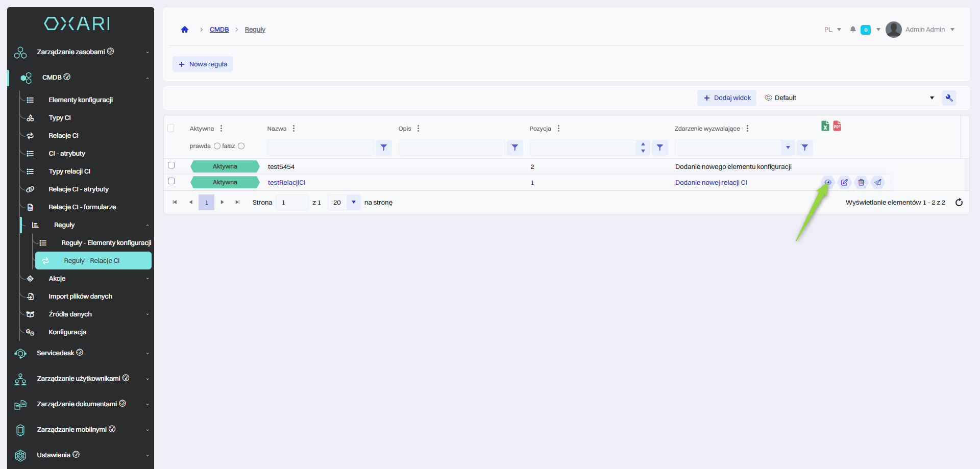Refresh the table with reload icon
Viewport: 980px width, 469px height.
pyautogui.click(x=959, y=203)
